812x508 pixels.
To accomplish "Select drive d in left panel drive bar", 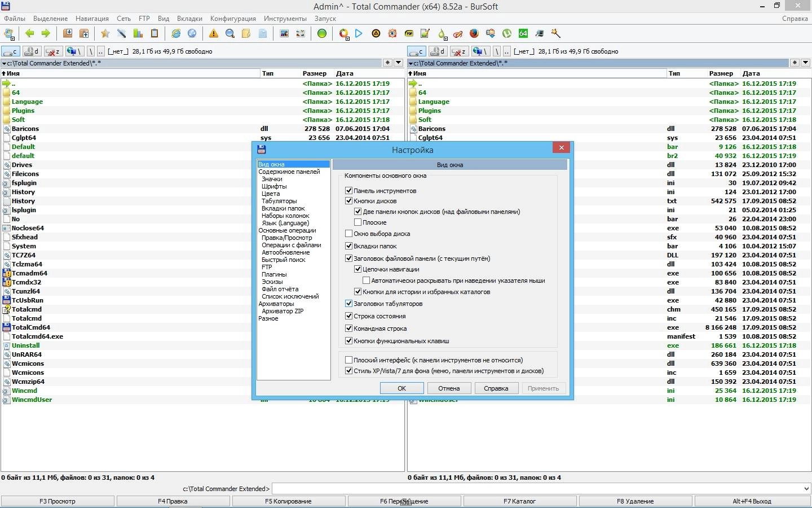I will pyautogui.click(x=32, y=51).
